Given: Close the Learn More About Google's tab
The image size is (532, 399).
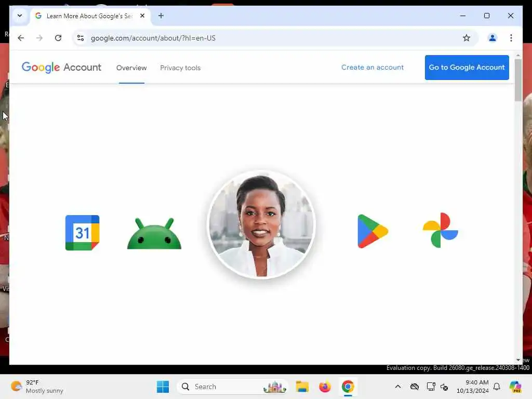Looking at the screenshot, I should 142,16.
